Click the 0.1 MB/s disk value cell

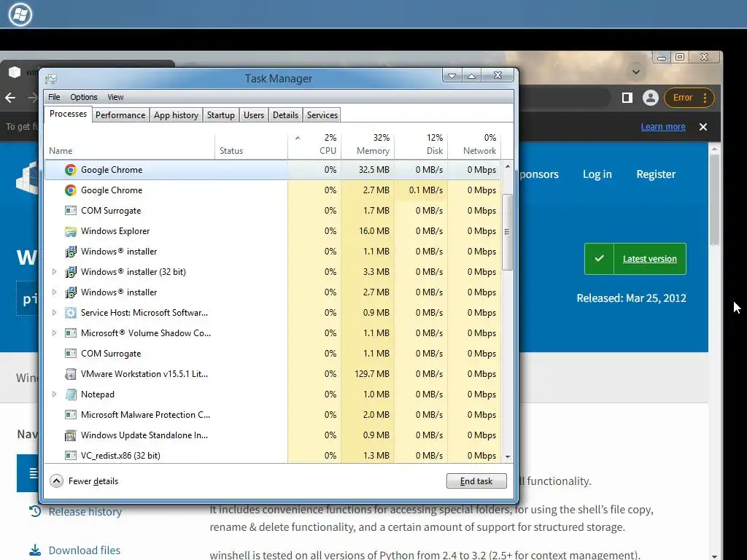click(421, 190)
